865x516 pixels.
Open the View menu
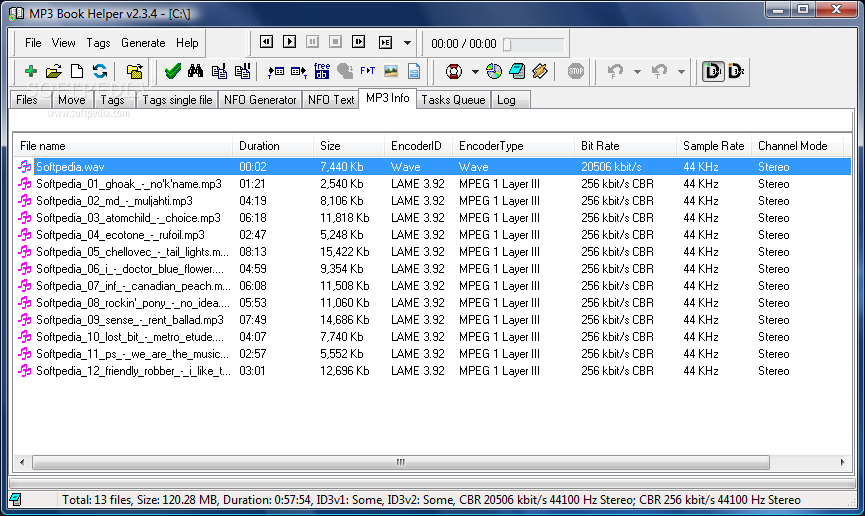63,42
